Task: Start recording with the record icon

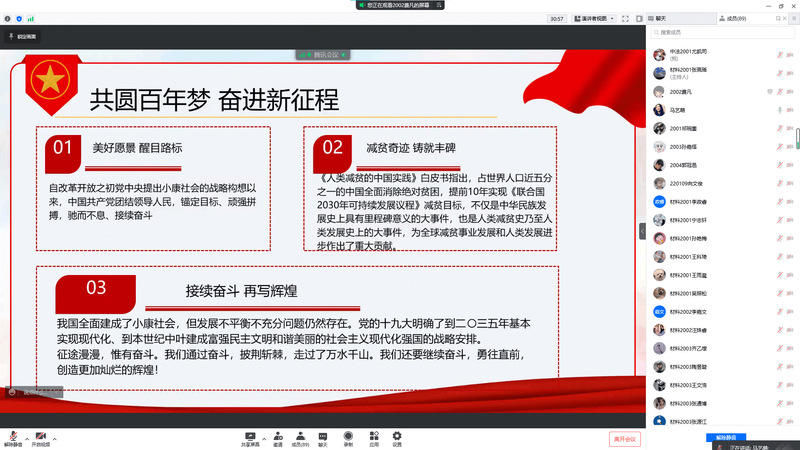Action: (x=348, y=435)
